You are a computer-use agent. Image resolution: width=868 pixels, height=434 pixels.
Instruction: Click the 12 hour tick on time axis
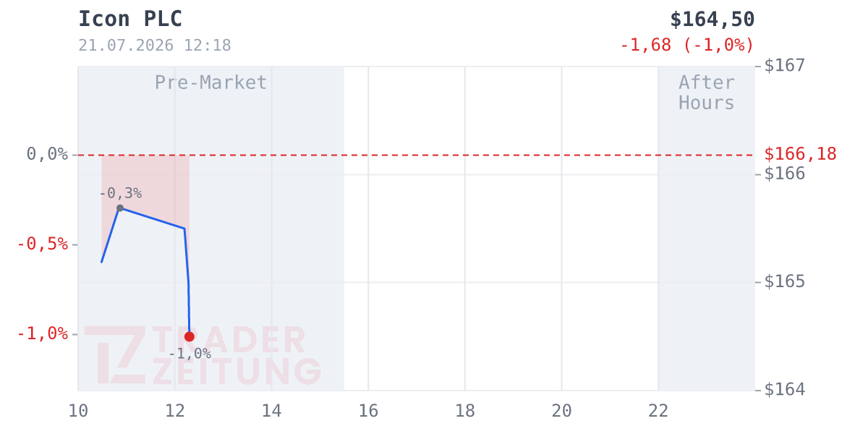(174, 411)
